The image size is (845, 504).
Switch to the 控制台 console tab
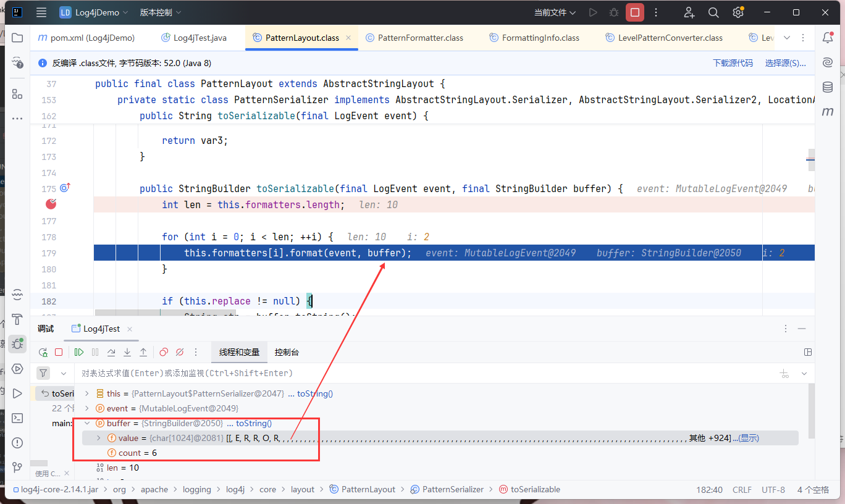[x=287, y=352]
